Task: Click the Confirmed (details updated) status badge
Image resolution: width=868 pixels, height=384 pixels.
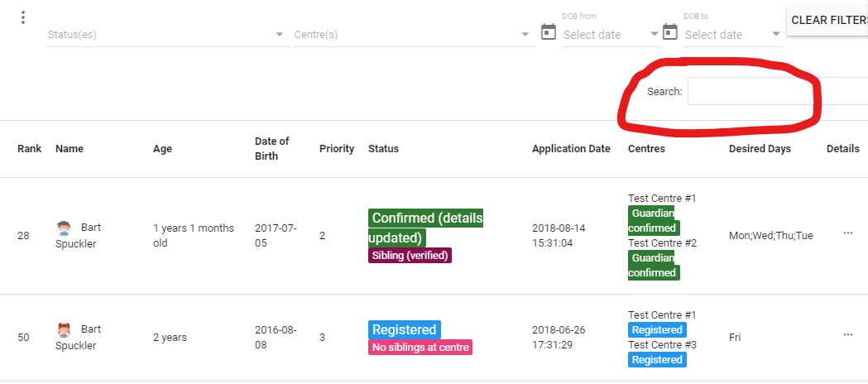Action: [x=425, y=228]
